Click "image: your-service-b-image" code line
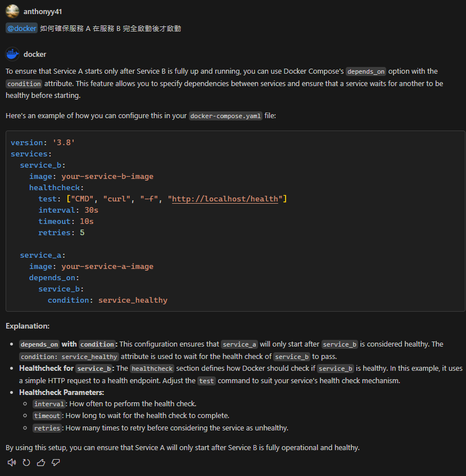 point(91,176)
